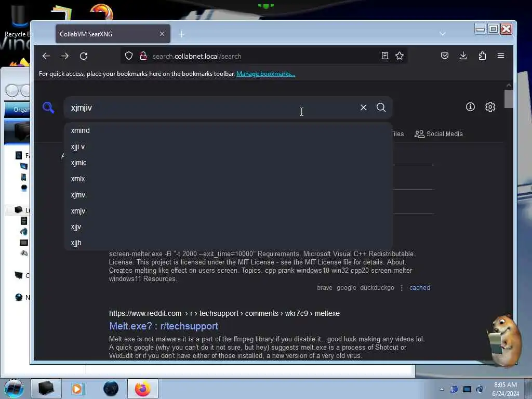532x399 pixels.
Task: Close the CollabVM SearXNG tab
Action: click(162, 34)
